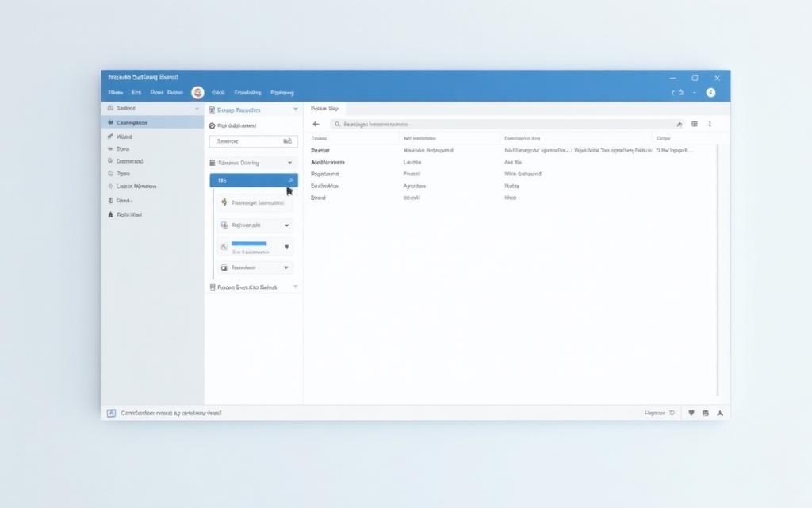Open the first menu in the top menu bar
Image resolution: width=812 pixels, height=508 pixels.
coord(116,93)
